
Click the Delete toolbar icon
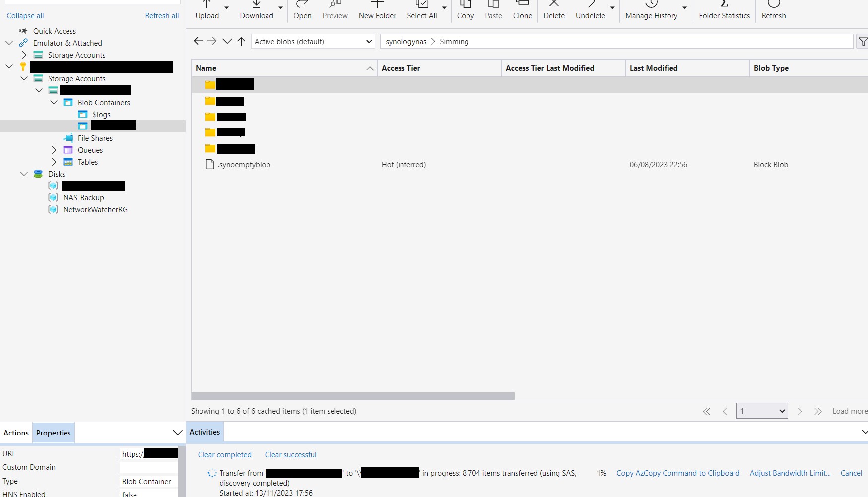point(554,10)
